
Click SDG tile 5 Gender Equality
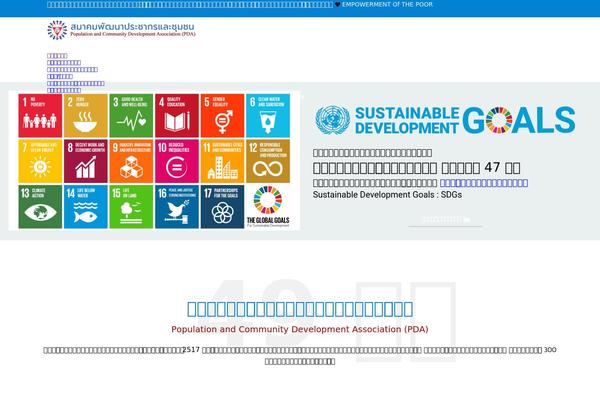[x=222, y=116]
